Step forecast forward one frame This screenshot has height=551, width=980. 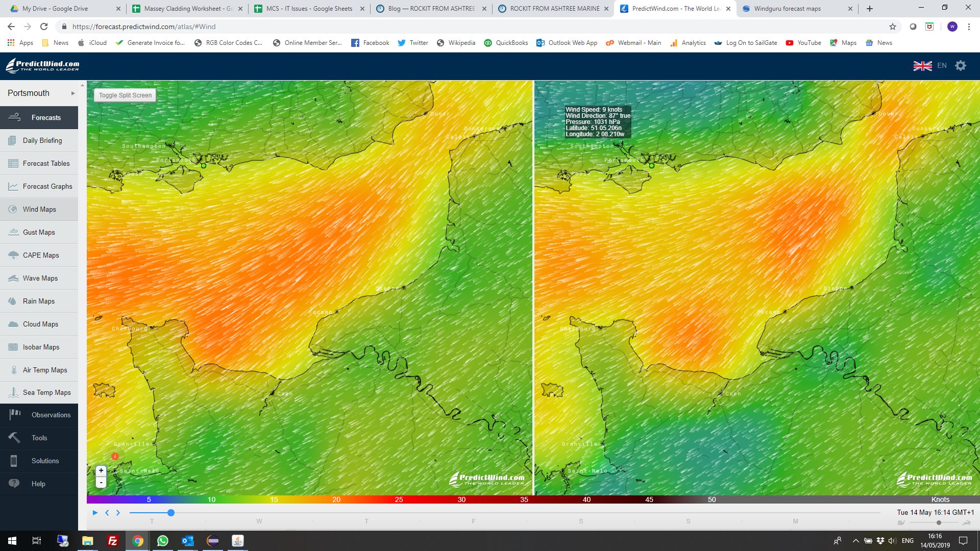coord(118,513)
